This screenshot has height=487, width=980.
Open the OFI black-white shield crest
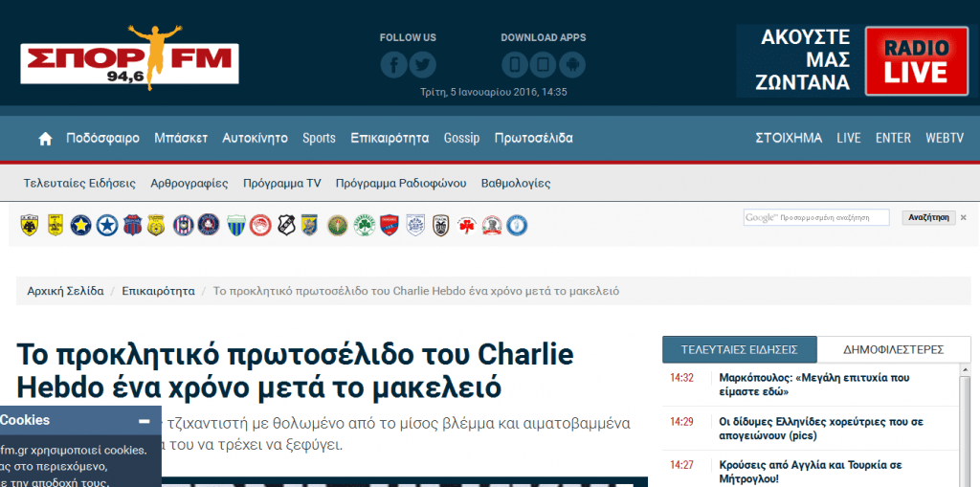[286, 225]
